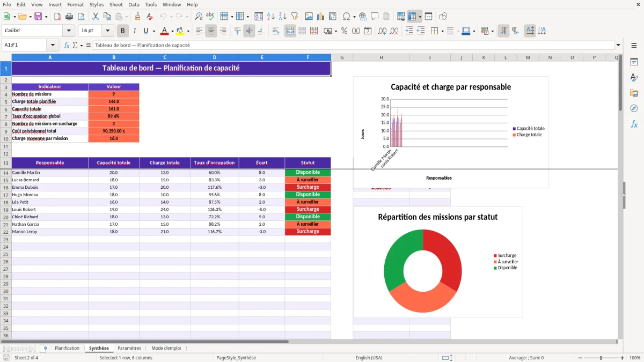Open Find & Replace icon
Screen dimensions: 644x362
click(x=198, y=17)
